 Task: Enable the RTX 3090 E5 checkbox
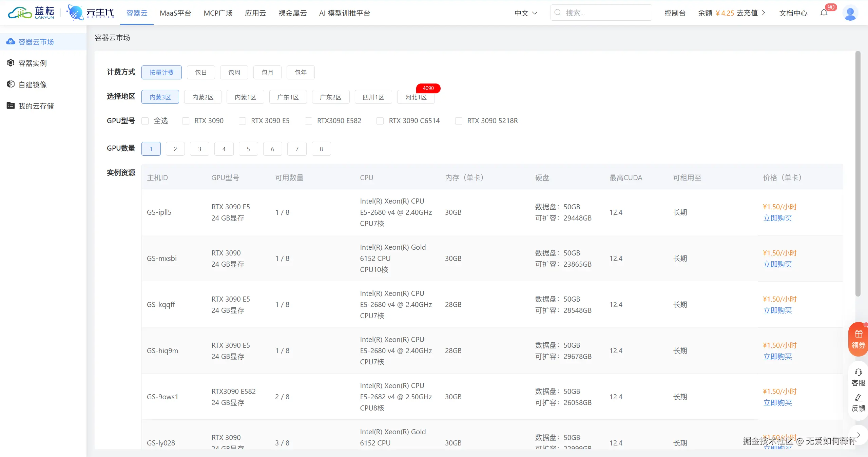242,121
